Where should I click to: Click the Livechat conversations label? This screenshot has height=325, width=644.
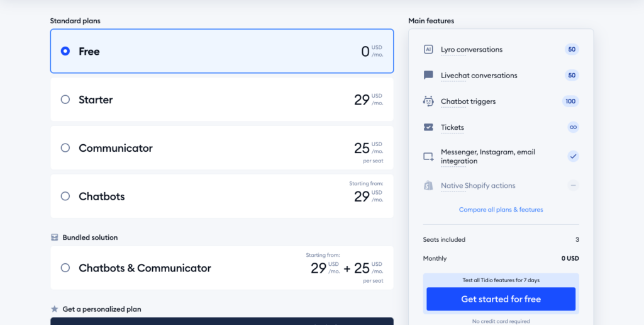(x=479, y=76)
